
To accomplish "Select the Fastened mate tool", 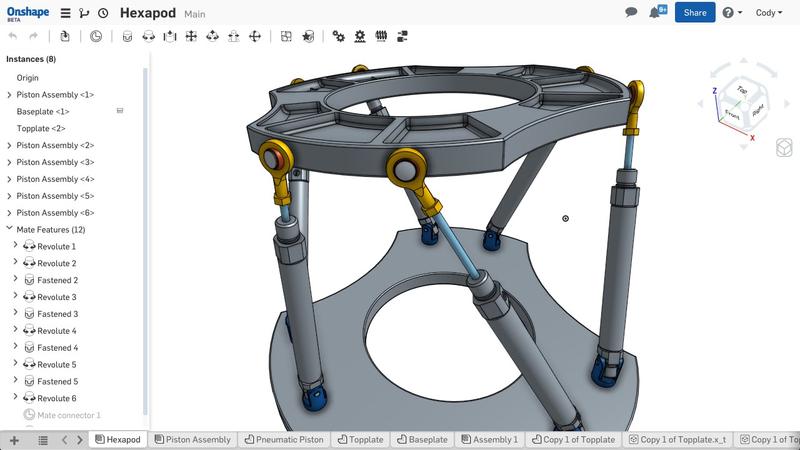I will click(x=127, y=36).
